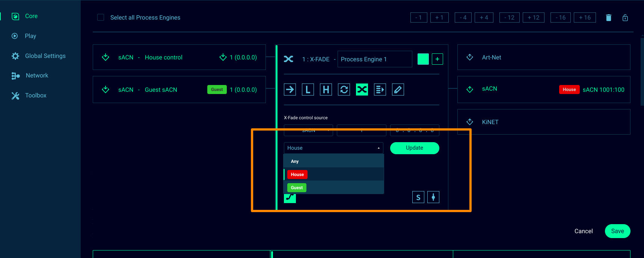
Task: Choose Any from the dropdown list
Action: click(x=295, y=161)
